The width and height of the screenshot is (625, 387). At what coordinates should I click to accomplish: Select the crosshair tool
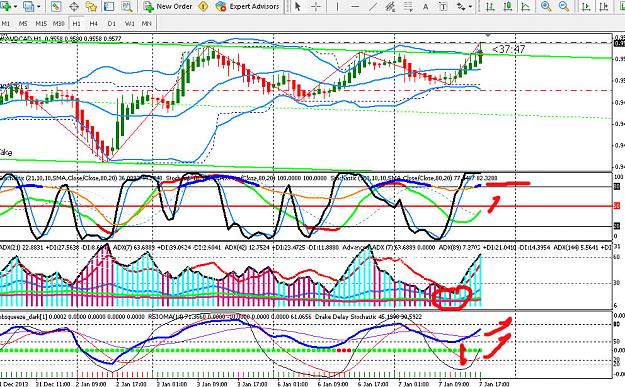[x=316, y=6]
